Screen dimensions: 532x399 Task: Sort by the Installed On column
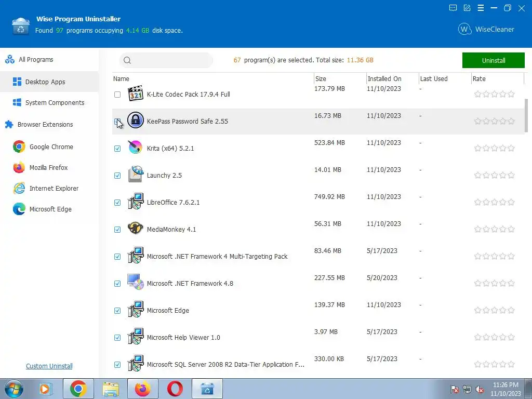pyautogui.click(x=384, y=79)
